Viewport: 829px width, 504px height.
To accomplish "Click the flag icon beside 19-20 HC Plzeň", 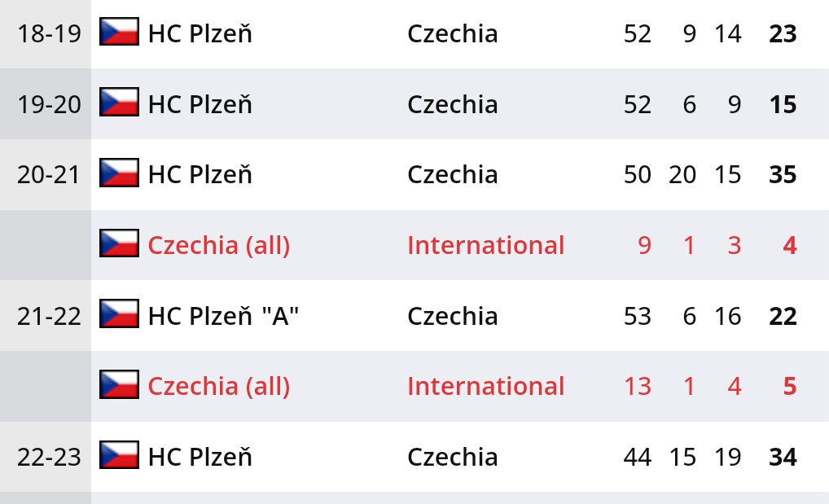I will [x=119, y=103].
